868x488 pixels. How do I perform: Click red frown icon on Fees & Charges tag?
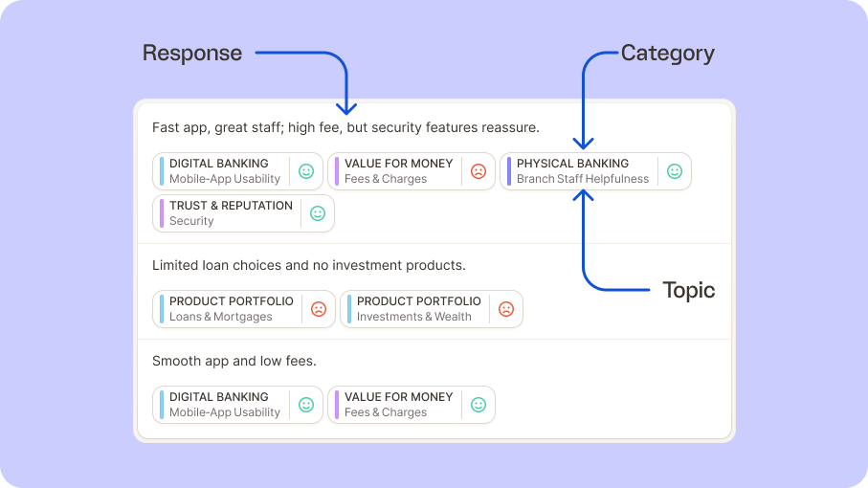[x=479, y=171]
